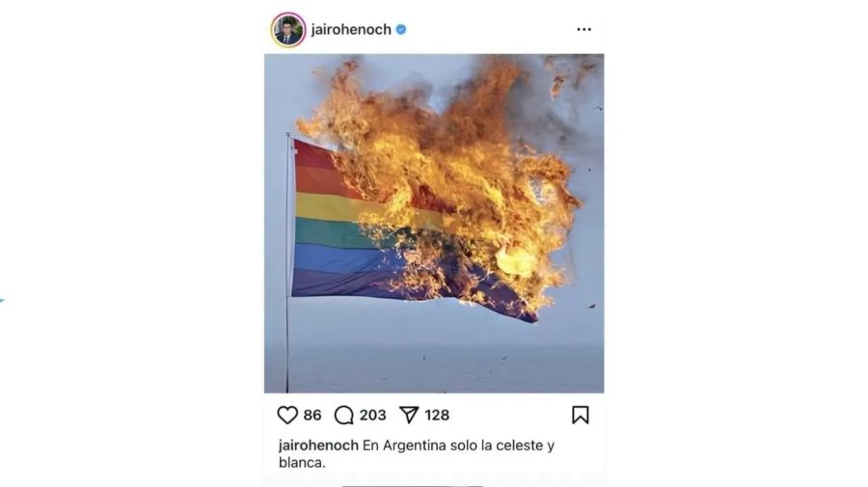Open the bold jairohenoch name in caption
The image size is (868, 487).
pyautogui.click(x=318, y=446)
